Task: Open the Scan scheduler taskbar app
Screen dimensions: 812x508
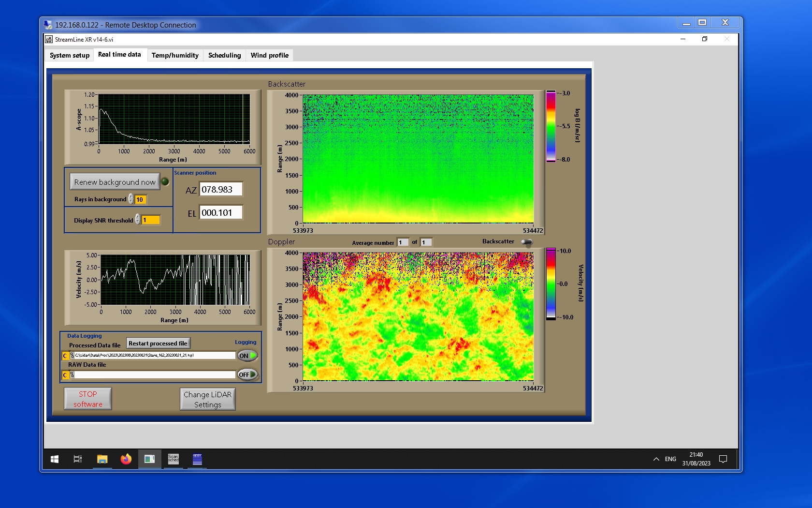Action: pyautogui.click(x=173, y=459)
